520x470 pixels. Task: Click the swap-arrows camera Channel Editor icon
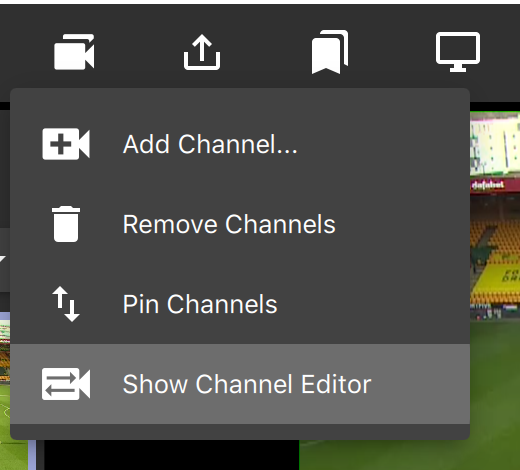[66, 384]
